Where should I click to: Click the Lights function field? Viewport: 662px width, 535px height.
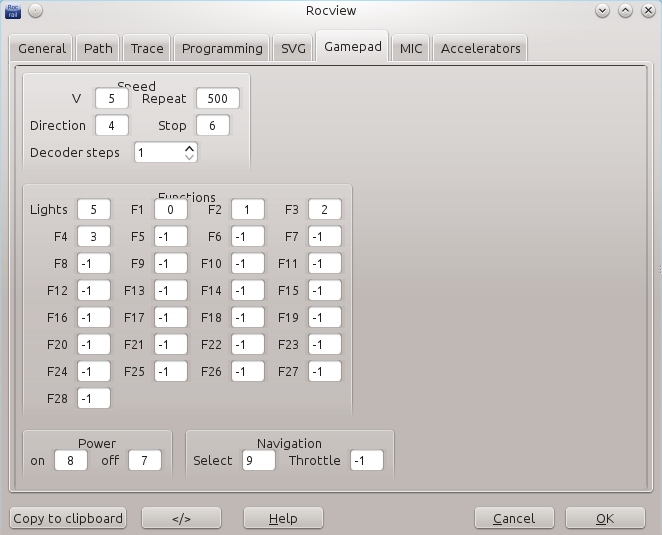coord(93,210)
